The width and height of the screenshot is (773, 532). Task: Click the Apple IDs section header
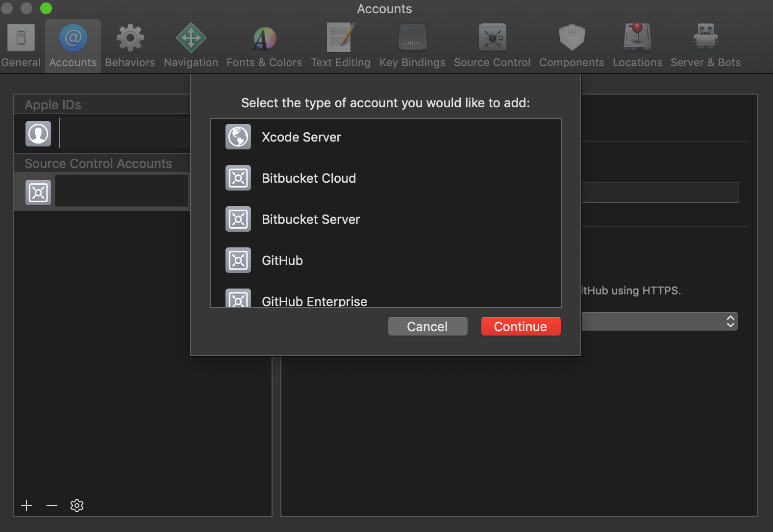53,105
